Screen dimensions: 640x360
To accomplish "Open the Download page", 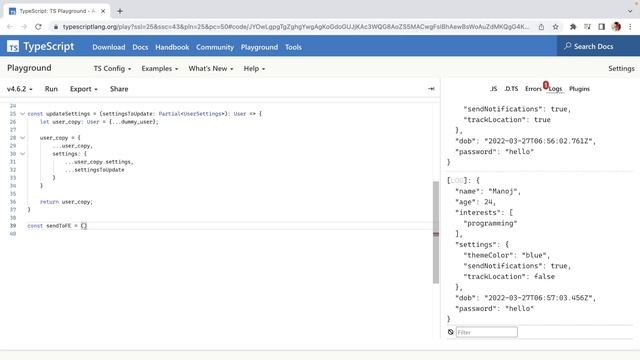I will (x=109, y=47).
